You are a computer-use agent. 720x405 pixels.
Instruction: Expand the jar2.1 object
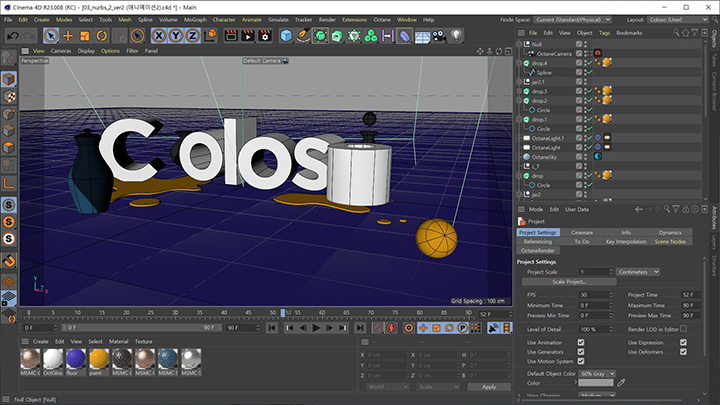[519, 82]
